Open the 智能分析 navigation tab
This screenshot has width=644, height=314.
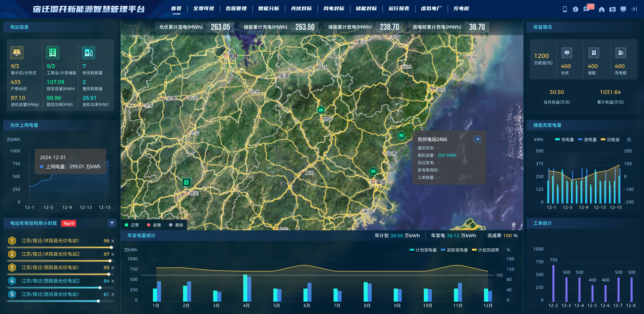click(x=269, y=9)
